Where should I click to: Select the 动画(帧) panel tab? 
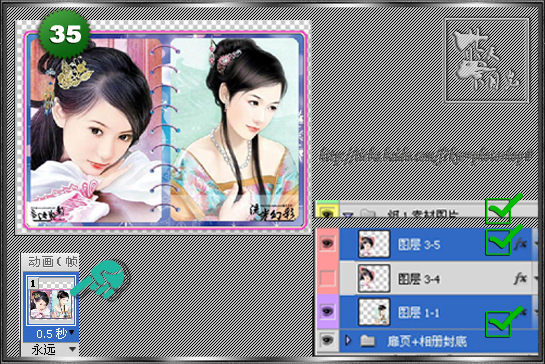(x=52, y=261)
